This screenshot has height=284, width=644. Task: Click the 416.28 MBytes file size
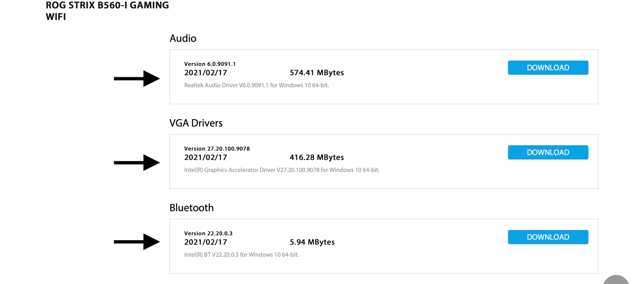coord(317,158)
